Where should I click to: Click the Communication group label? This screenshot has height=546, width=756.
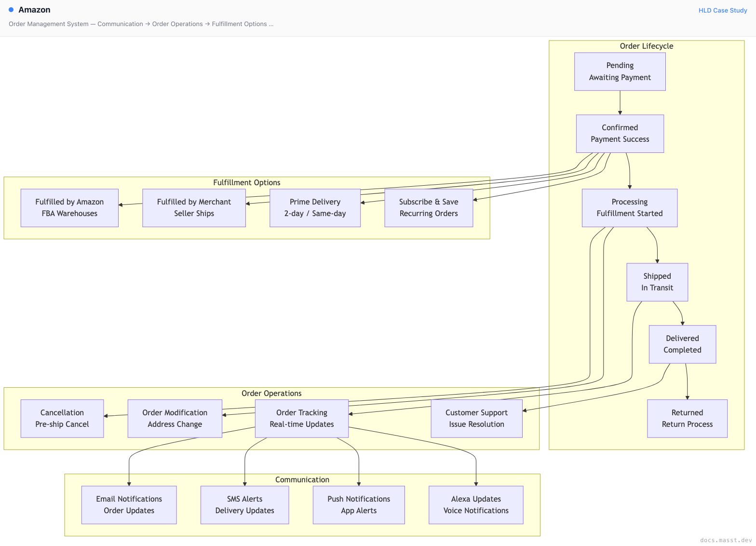(302, 480)
